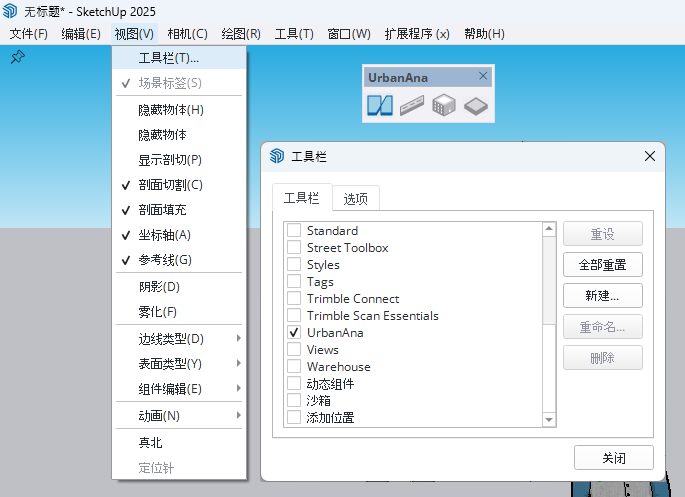
Task: Enable the 动态组件 toolbar checkbox
Action: pos(294,383)
